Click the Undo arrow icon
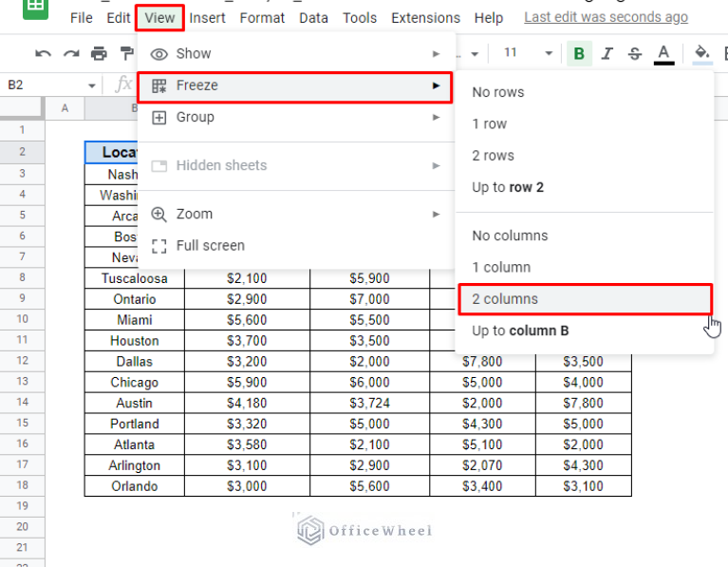Image resolution: width=728 pixels, height=567 pixels. 43,54
